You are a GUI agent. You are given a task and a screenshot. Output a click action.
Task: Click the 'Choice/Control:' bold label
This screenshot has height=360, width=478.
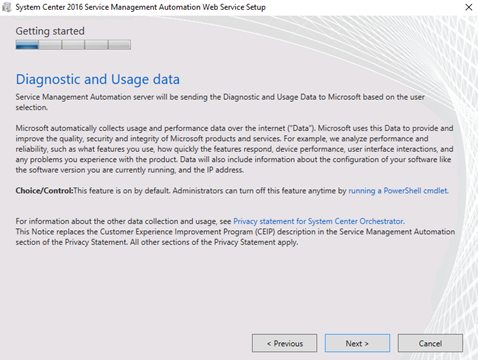click(44, 191)
